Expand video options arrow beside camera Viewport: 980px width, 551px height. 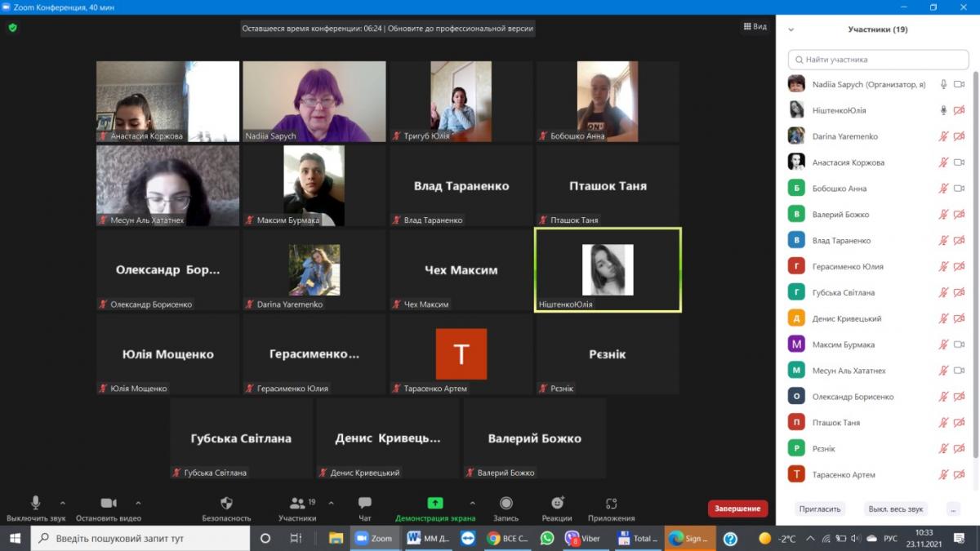tap(138, 503)
